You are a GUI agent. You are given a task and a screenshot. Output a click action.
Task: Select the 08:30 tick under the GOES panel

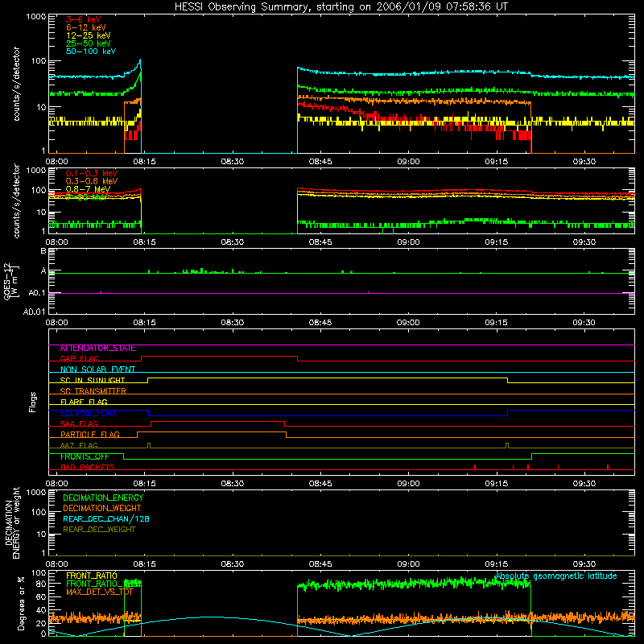click(233, 323)
